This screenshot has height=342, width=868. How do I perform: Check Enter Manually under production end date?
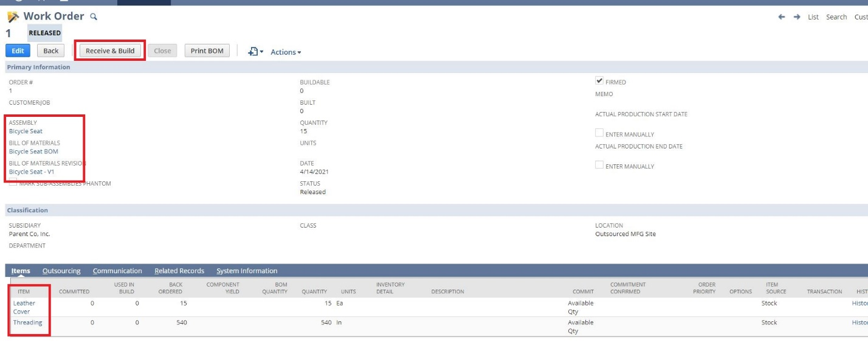(599, 166)
